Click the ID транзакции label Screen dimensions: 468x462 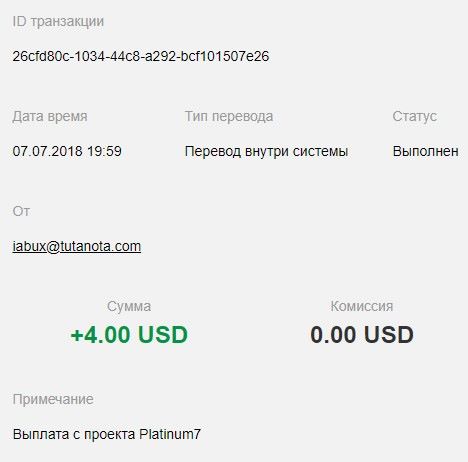[58, 22]
